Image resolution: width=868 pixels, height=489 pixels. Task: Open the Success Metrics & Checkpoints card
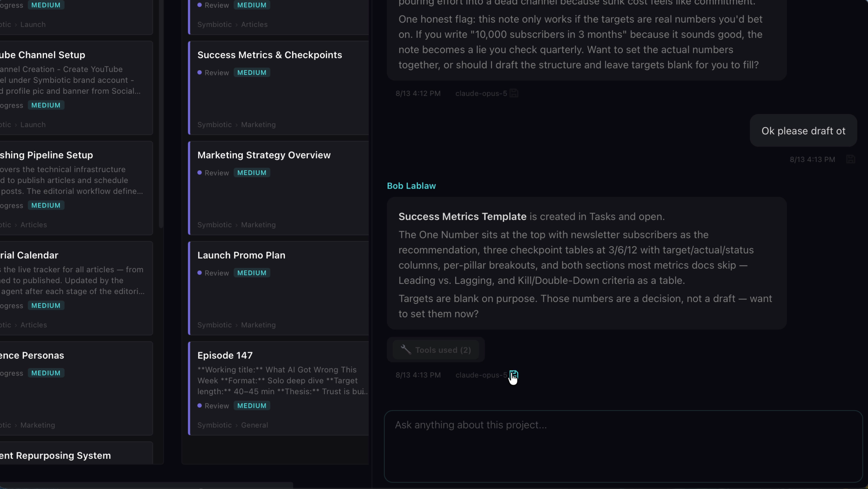pyautogui.click(x=279, y=88)
